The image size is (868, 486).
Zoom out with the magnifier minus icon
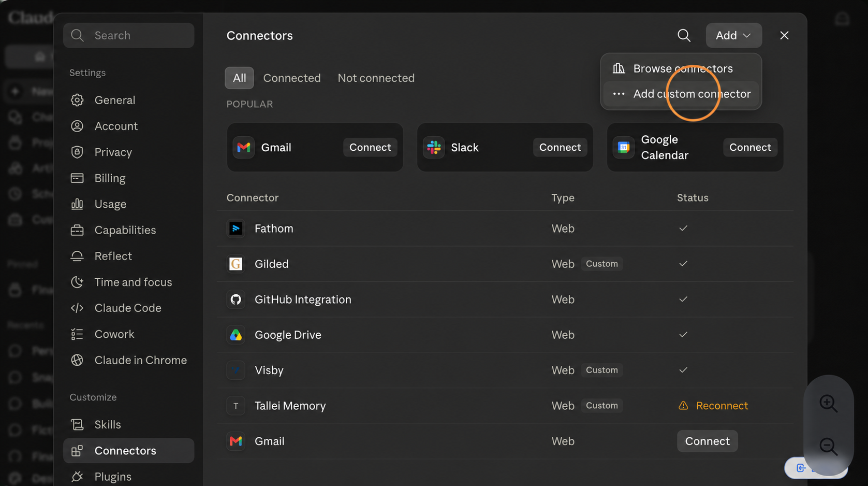coord(828,446)
